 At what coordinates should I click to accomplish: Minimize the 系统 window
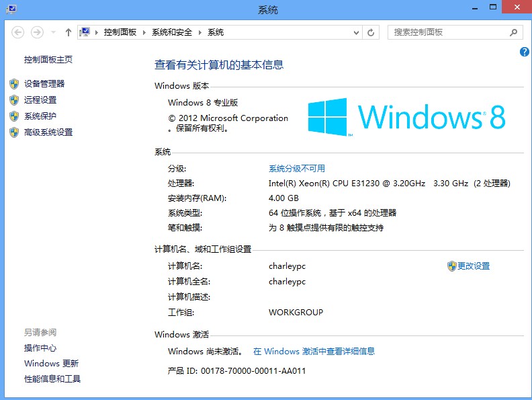(x=475, y=7)
